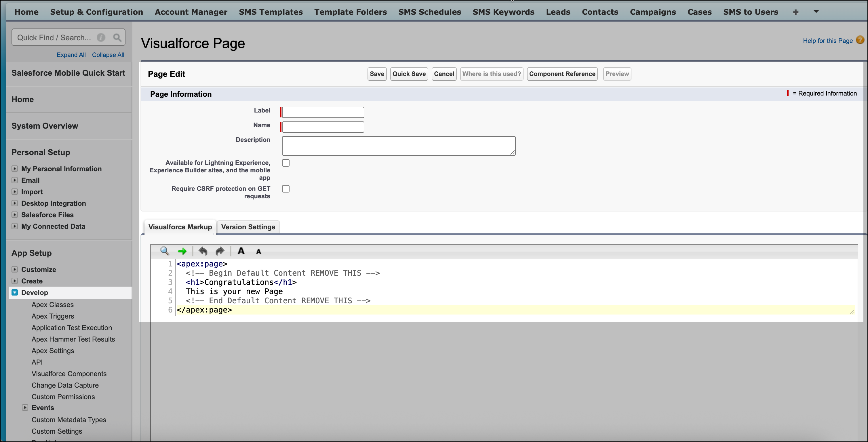
Task: Open Change Data Capture in sidebar
Action: pyautogui.click(x=65, y=385)
